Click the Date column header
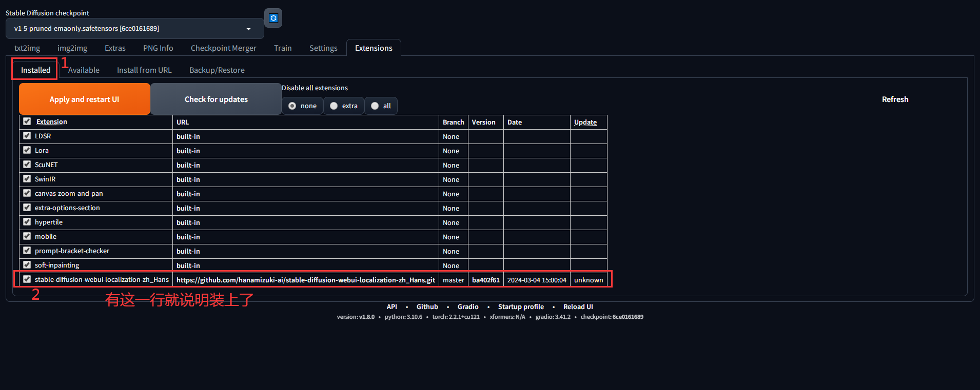Image resolution: width=980 pixels, height=390 pixels. pyautogui.click(x=515, y=122)
